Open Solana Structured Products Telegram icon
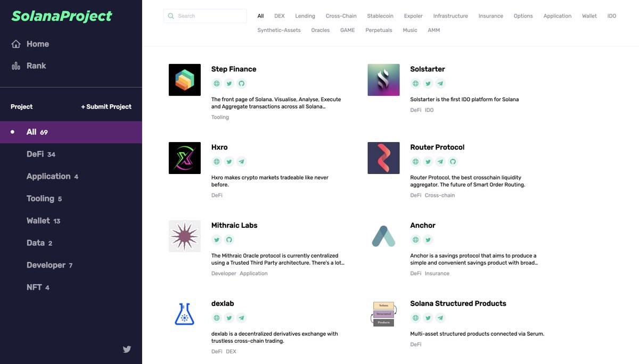The height and width of the screenshot is (364, 639). point(441,318)
